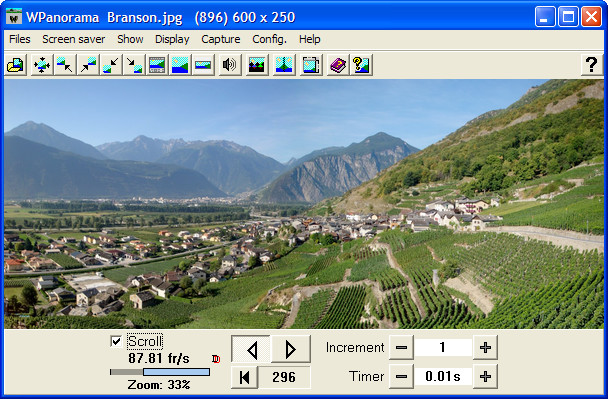Click the full landscape picture icon
Image resolution: width=608 pixels, height=399 pixels.
[x=180, y=65]
